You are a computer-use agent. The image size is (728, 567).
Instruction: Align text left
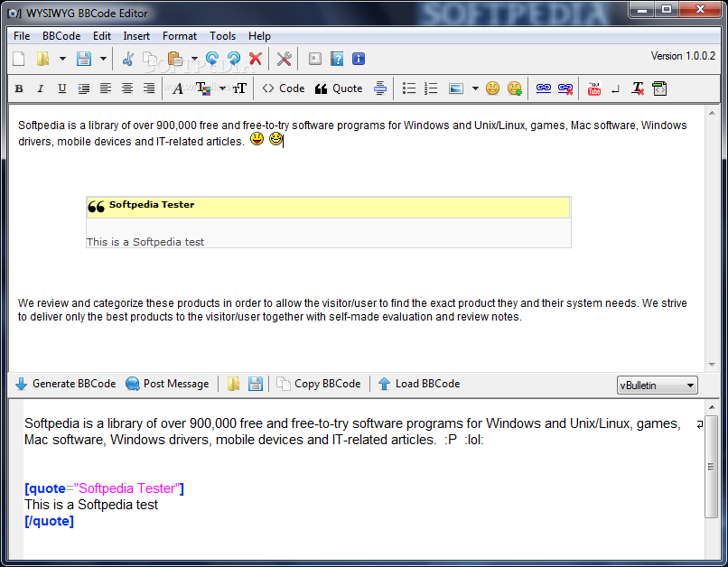point(106,88)
